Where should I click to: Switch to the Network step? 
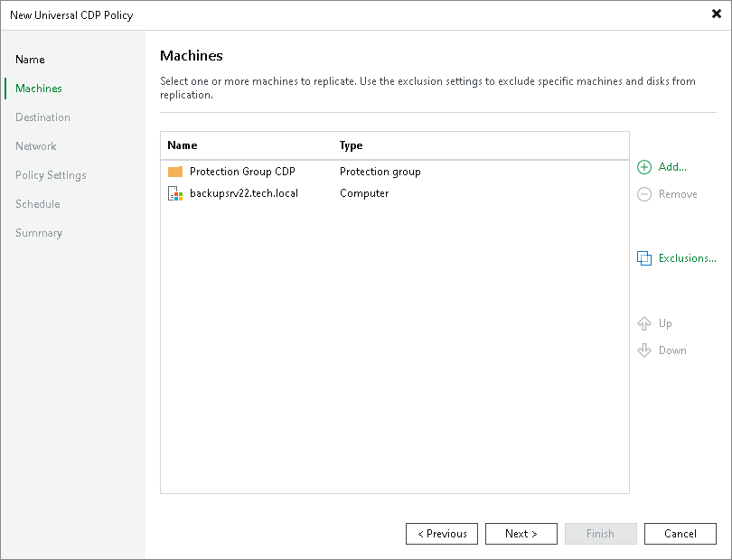pos(36,146)
